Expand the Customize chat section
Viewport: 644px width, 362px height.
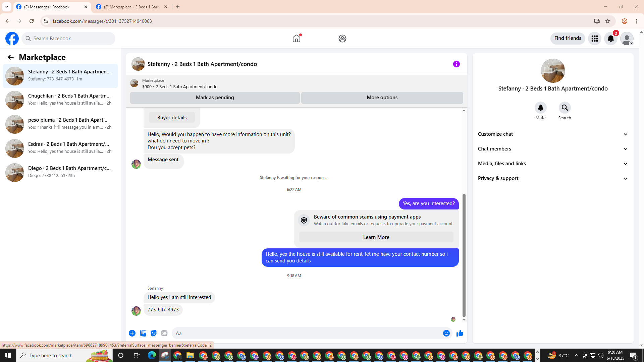(x=553, y=134)
